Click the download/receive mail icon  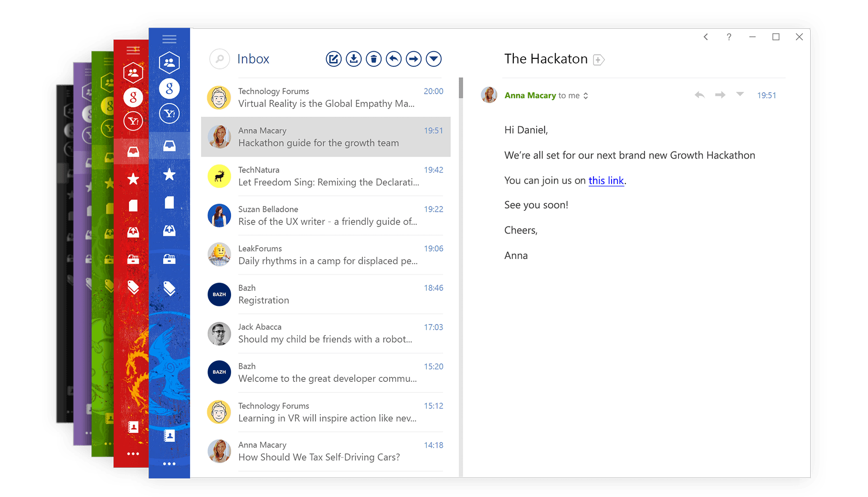click(x=354, y=59)
